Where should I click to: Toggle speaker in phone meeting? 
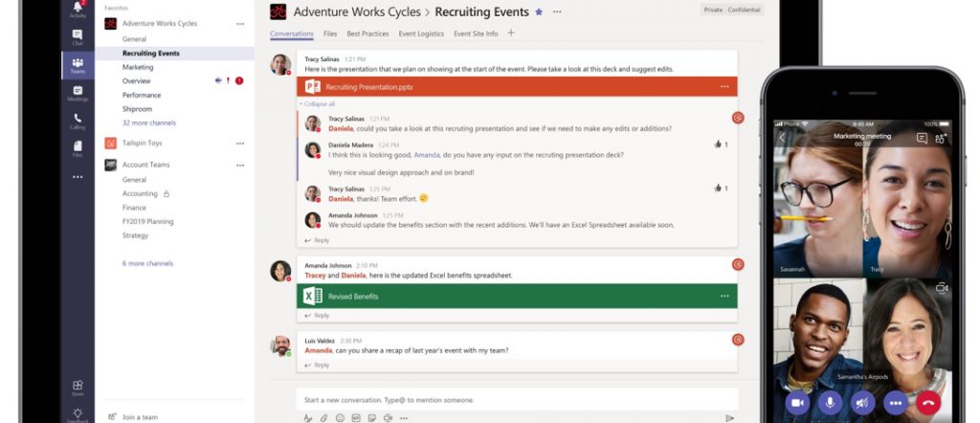click(x=862, y=403)
